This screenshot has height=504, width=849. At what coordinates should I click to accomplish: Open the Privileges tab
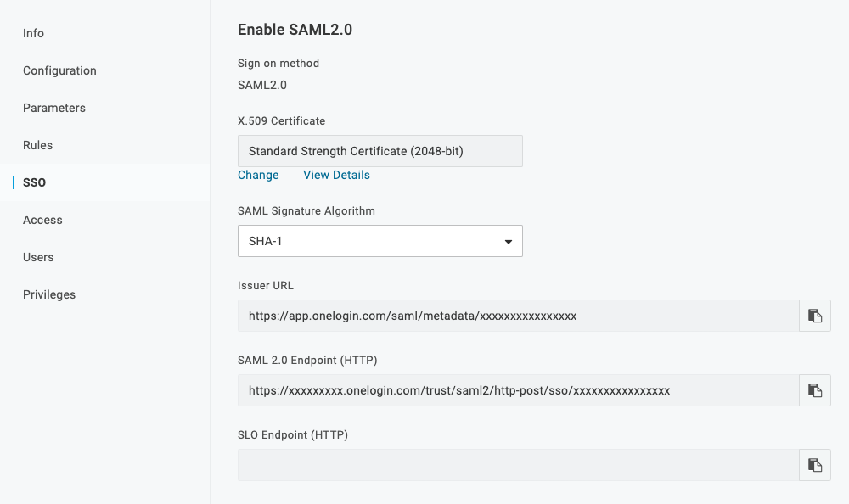(49, 294)
